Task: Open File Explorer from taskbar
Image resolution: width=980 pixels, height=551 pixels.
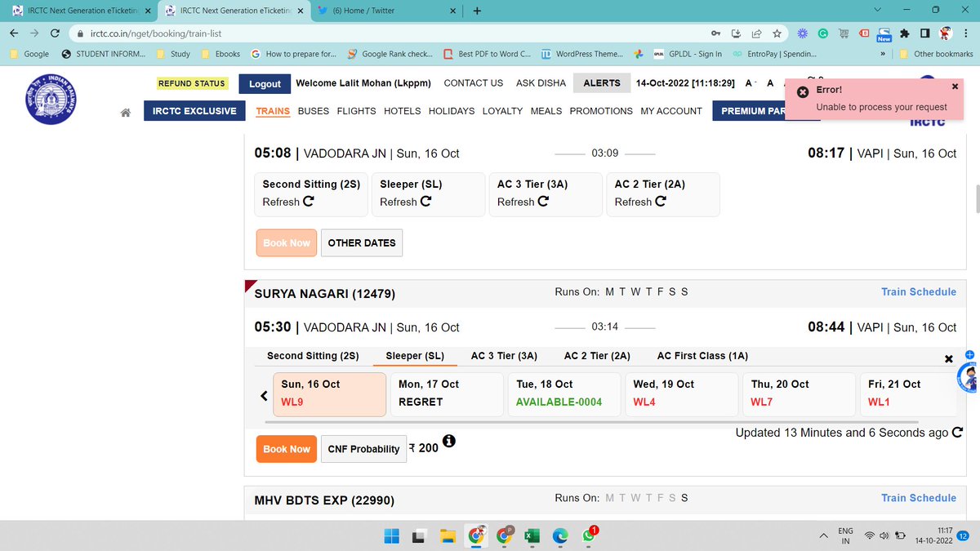Action: coord(448,535)
